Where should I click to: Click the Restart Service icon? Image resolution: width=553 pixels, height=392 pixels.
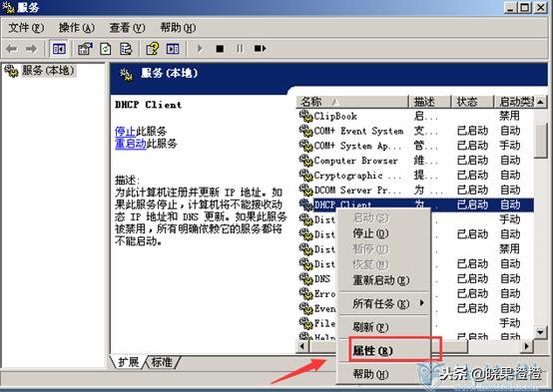point(260,49)
